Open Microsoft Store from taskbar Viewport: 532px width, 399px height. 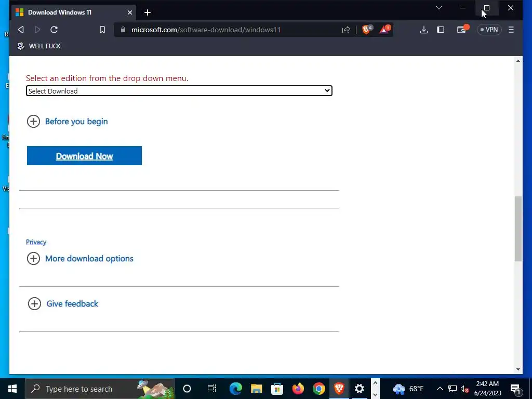tap(277, 389)
